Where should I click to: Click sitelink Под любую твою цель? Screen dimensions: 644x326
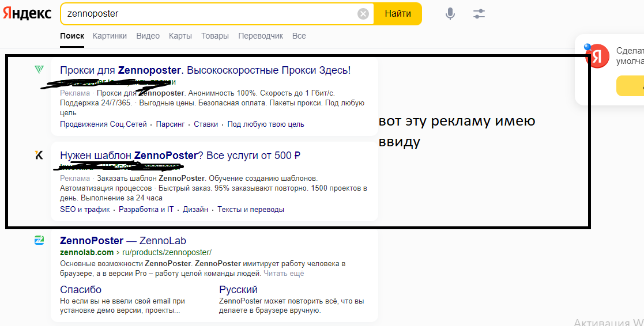click(266, 124)
